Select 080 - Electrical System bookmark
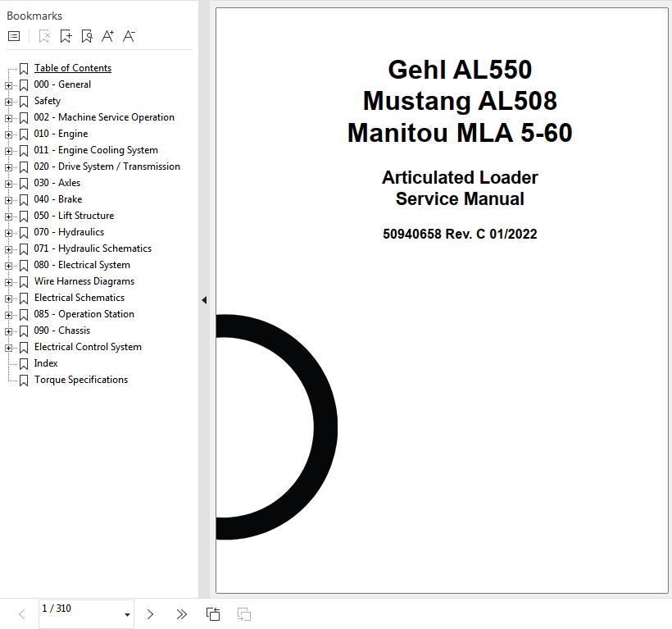 click(82, 265)
